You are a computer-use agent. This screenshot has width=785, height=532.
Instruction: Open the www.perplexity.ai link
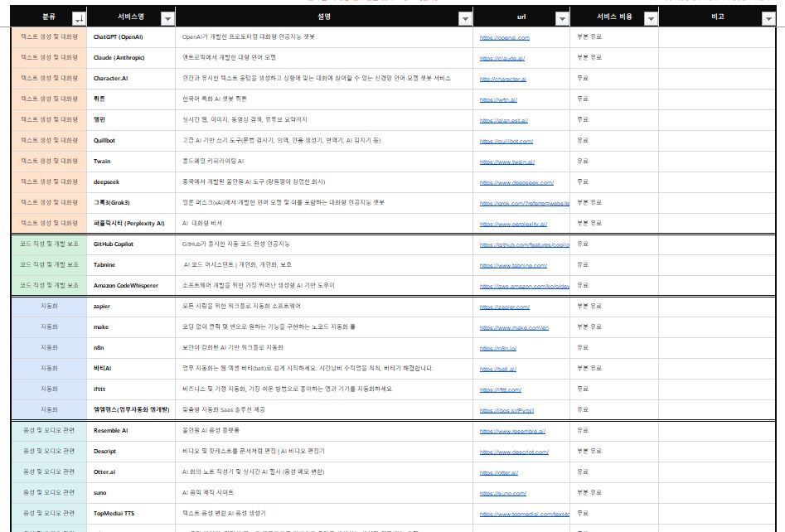[x=513, y=225]
